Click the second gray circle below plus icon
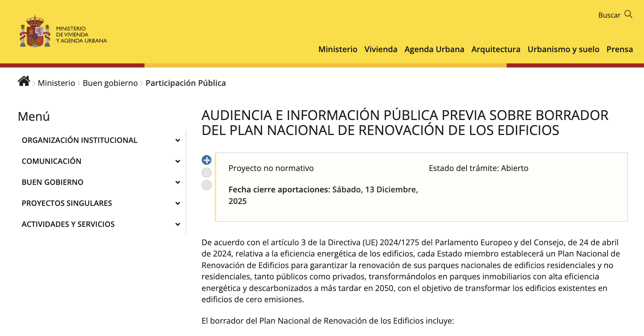This screenshot has height=336, width=644. (x=206, y=185)
